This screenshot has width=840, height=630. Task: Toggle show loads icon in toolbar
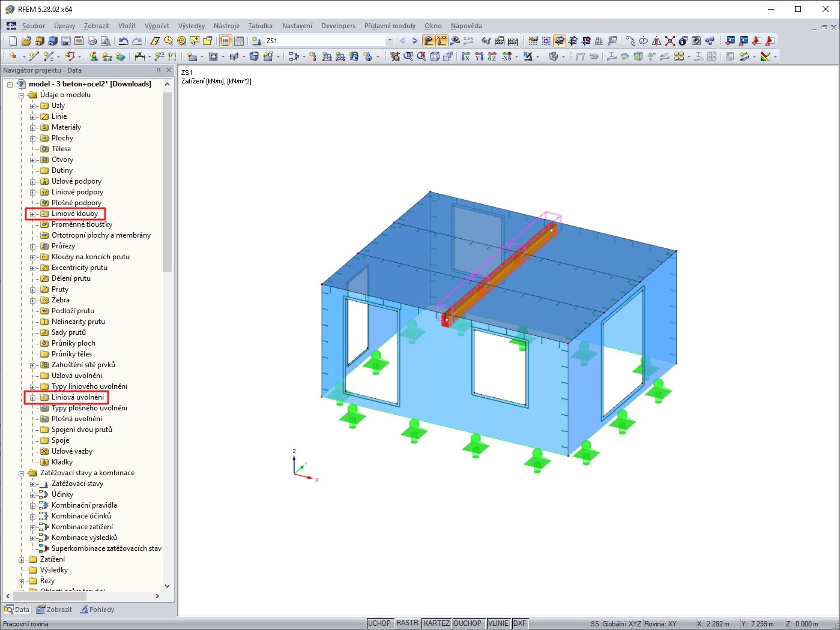coord(429,41)
